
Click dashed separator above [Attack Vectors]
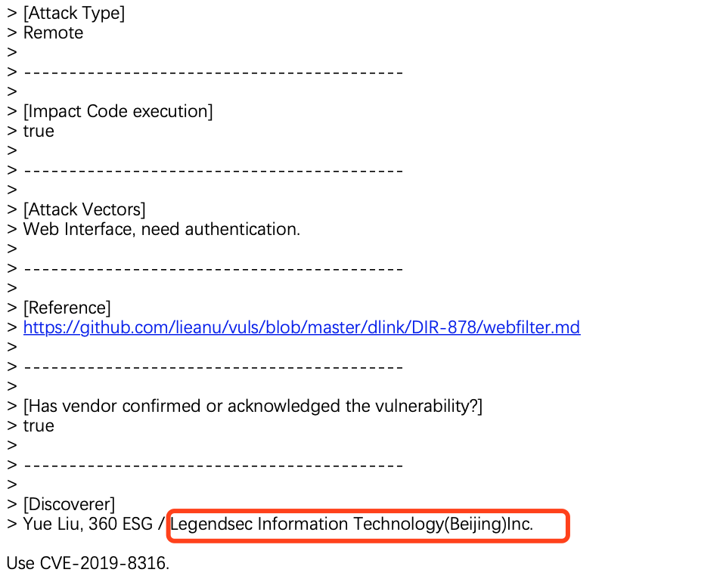tap(213, 171)
